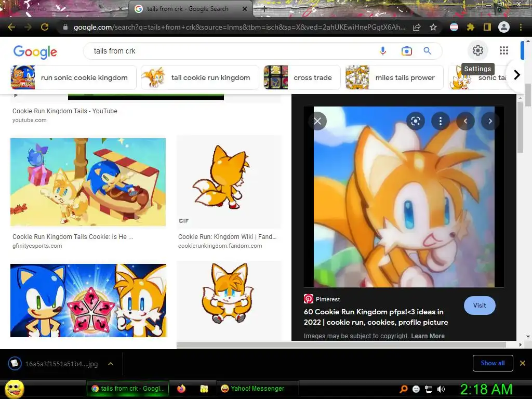
Task: Select the miles tails prower chip
Action: 394,78
